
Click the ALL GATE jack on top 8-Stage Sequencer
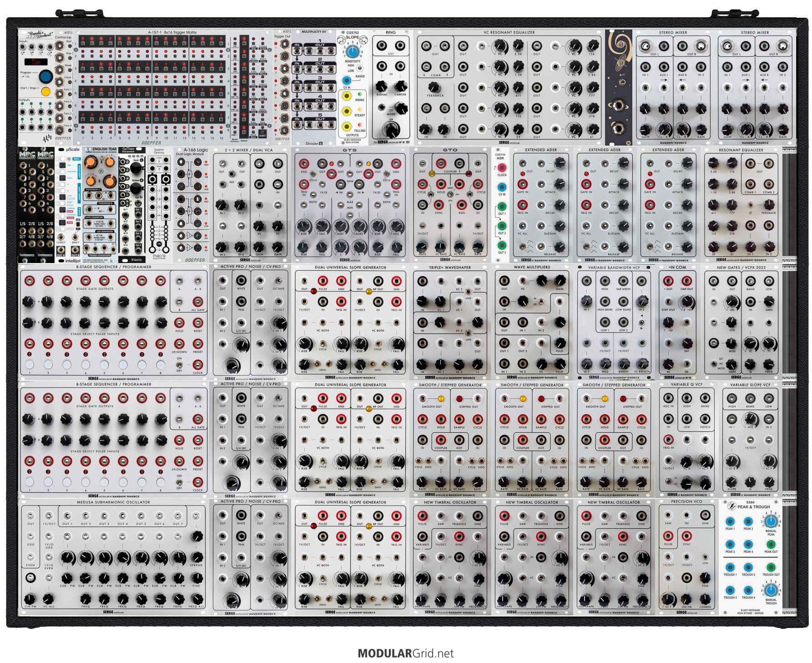pos(198,302)
